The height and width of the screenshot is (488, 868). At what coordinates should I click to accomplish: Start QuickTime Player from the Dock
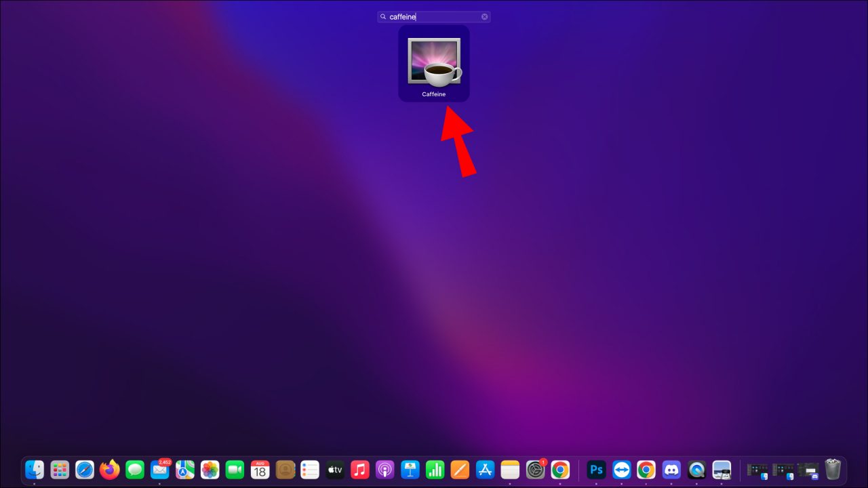[696, 469]
